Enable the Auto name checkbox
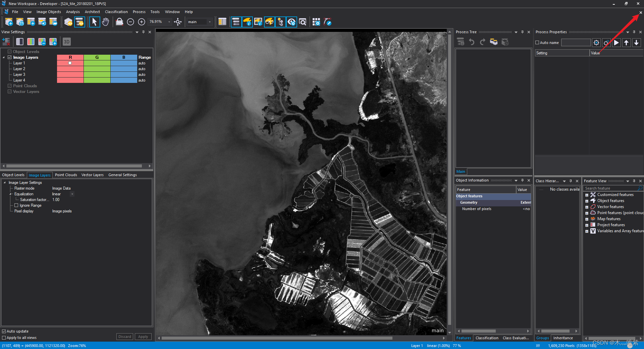Screen dimensions: 644x349 point(537,43)
